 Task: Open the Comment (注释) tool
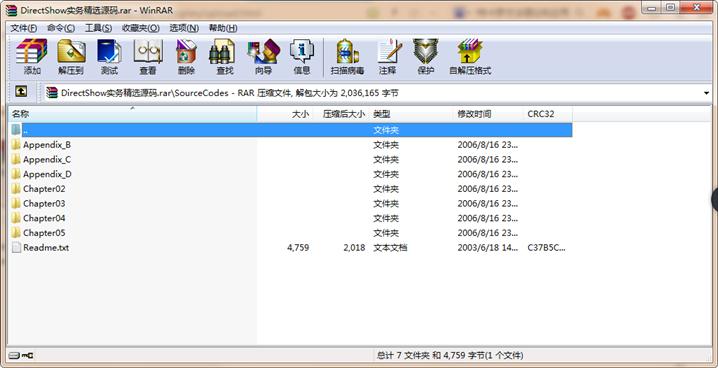click(x=388, y=57)
